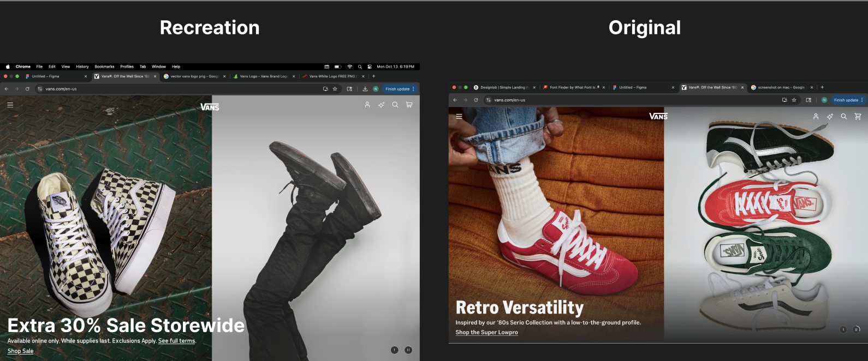Go forward in Recreation browser window
The image size is (868, 361).
coord(17,89)
